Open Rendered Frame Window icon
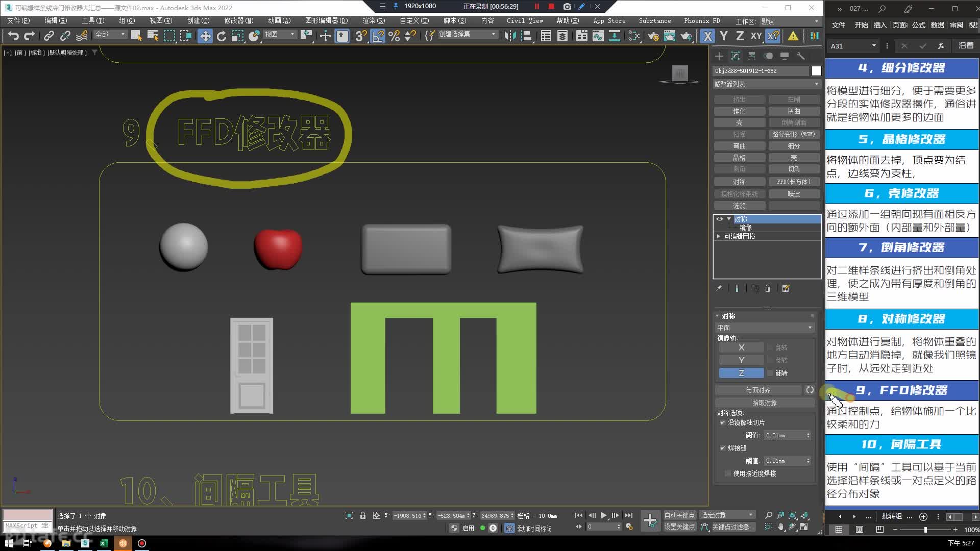This screenshot has width=980, height=551. pyautogui.click(x=669, y=36)
